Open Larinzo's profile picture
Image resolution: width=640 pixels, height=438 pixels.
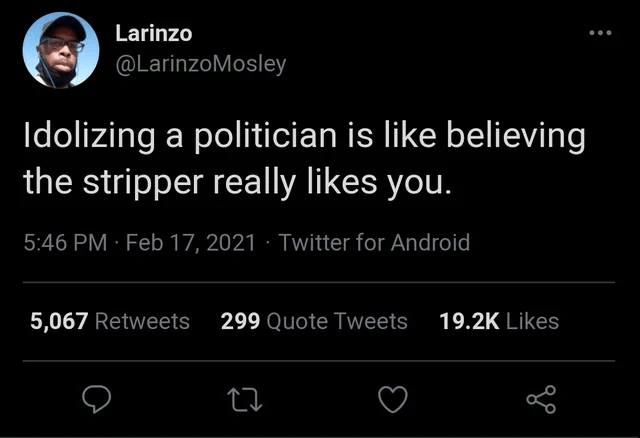[x=61, y=52]
